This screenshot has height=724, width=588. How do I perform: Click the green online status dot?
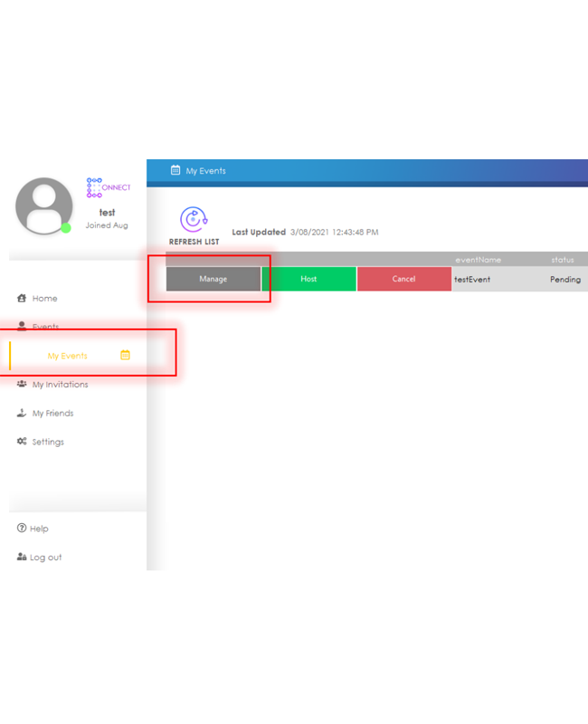pyautogui.click(x=66, y=228)
